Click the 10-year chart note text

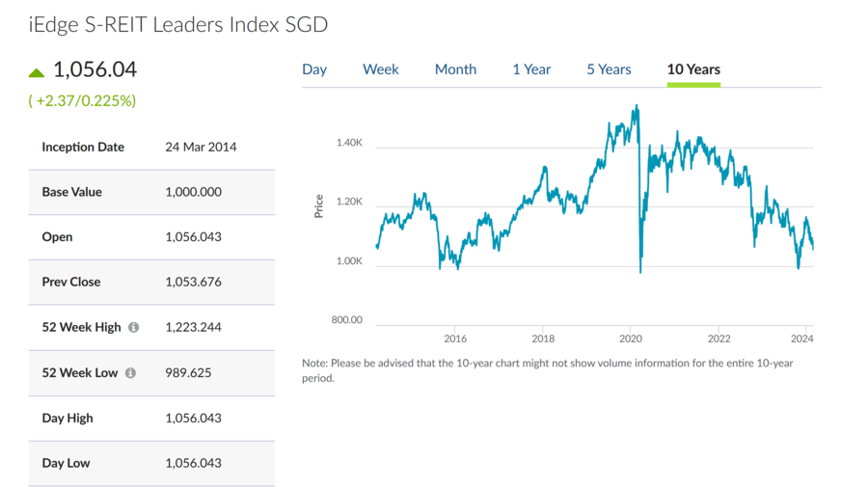(548, 370)
